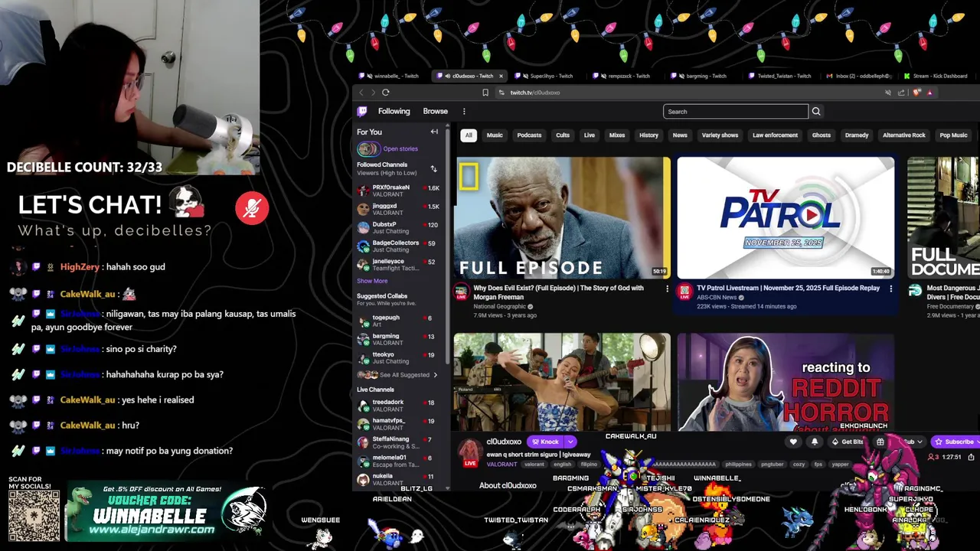
Task: Select the Live filter chip
Action: (590, 135)
